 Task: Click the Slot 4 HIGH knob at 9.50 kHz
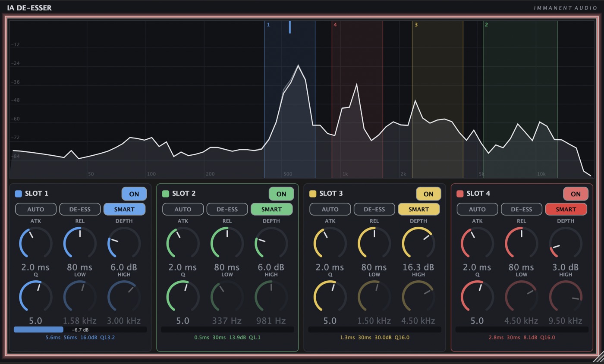565,297
